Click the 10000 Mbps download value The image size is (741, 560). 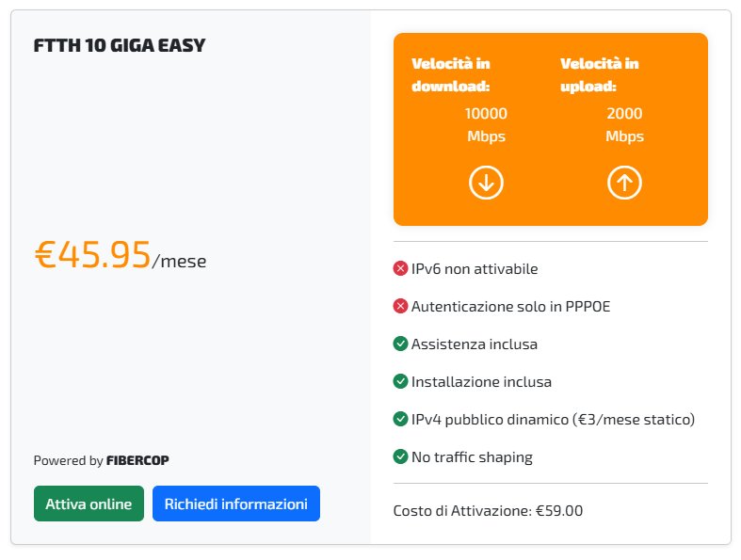click(486, 125)
